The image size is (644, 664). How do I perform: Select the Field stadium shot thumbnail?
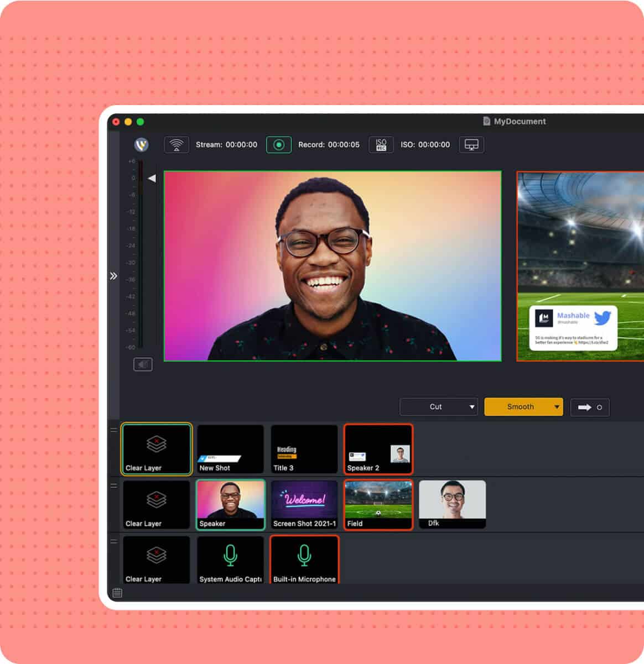[x=378, y=504]
